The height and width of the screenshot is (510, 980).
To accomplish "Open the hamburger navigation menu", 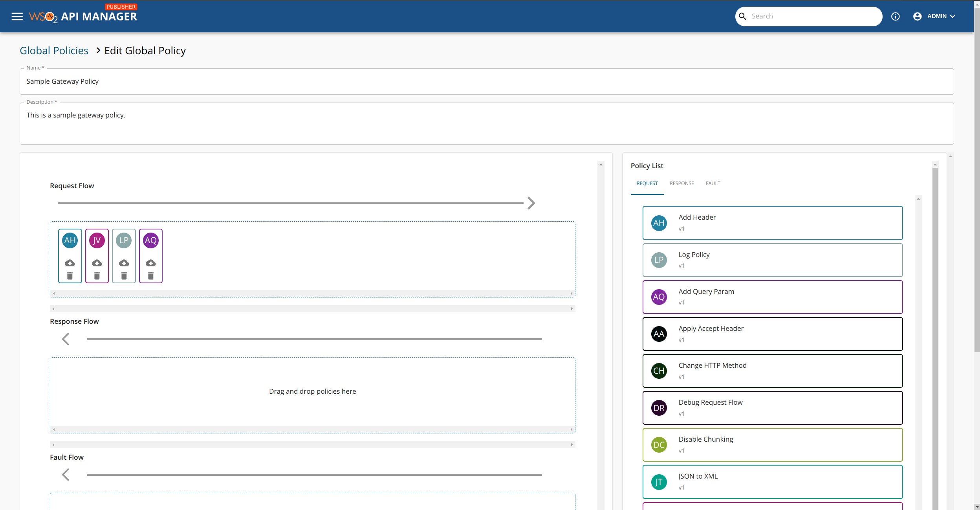I will pyautogui.click(x=17, y=17).
